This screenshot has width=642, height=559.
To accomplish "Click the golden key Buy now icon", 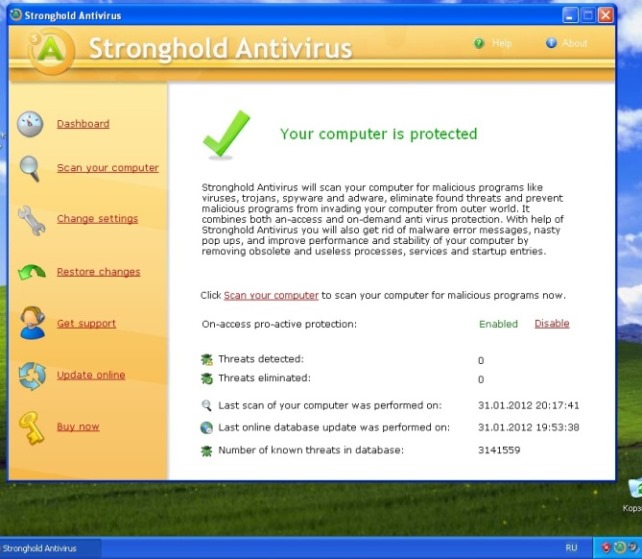I will pyautogui.click(x=32, y=428).
